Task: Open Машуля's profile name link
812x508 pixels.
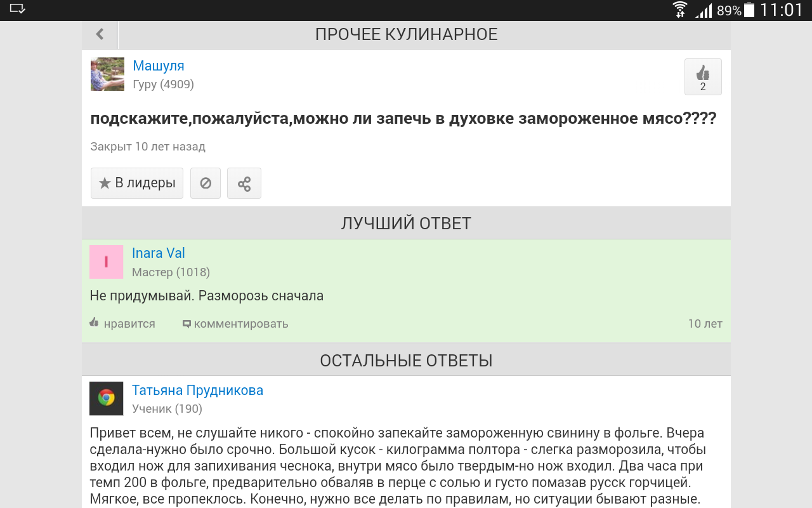Action: [159, 65]
